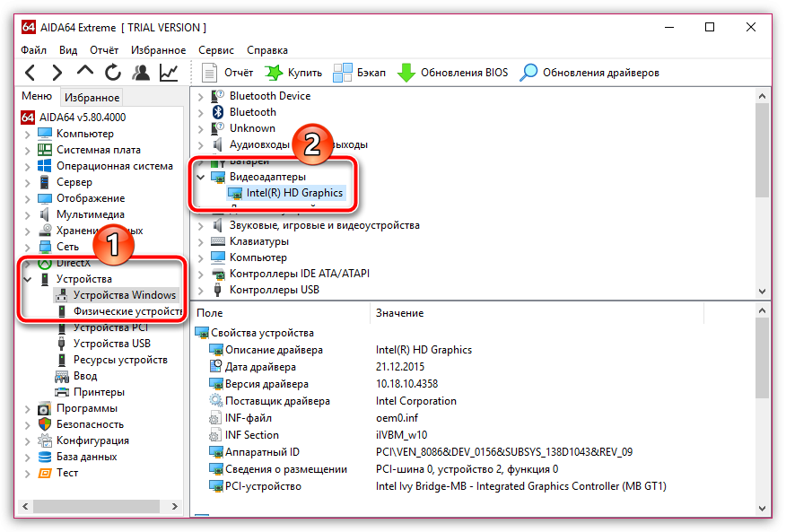Click the graph chart icon in toolbar
Image resolution: width=786 pixels, height=532 pixels.
pyautogui.click(x=169, y=73)
